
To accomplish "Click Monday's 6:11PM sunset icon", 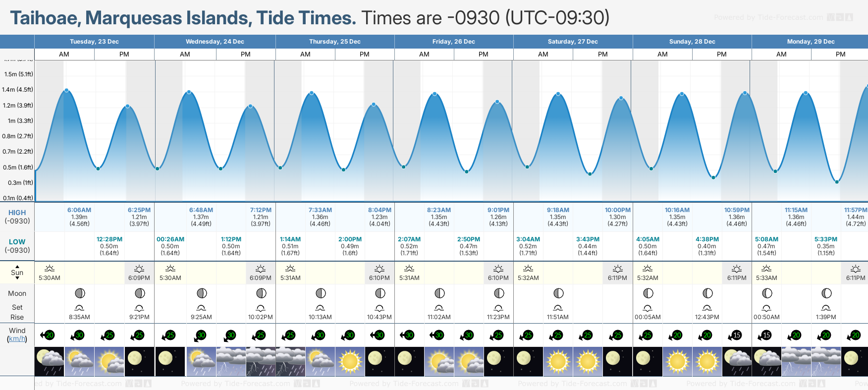I will pyautogui.click(x=856, y=269).
